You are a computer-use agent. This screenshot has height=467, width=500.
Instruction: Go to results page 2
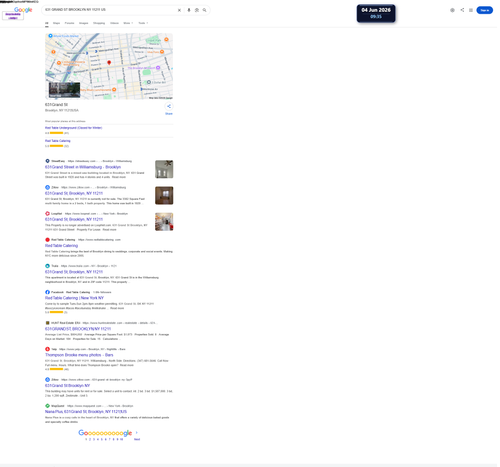coord(90,439)
